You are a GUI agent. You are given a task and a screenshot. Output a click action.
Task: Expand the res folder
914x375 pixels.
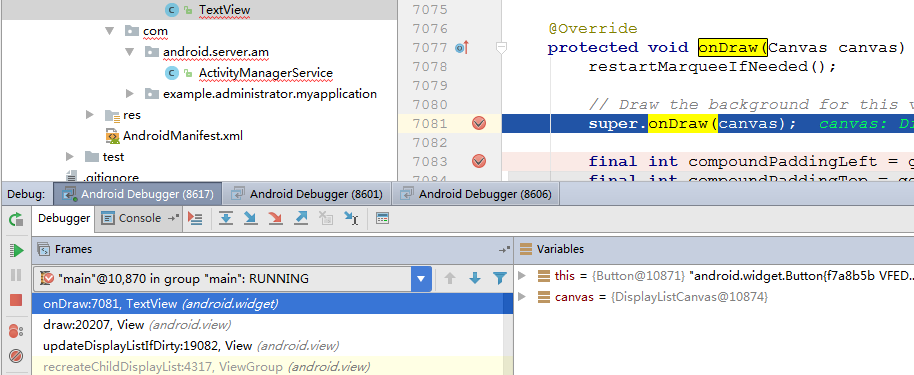(90, 114)
